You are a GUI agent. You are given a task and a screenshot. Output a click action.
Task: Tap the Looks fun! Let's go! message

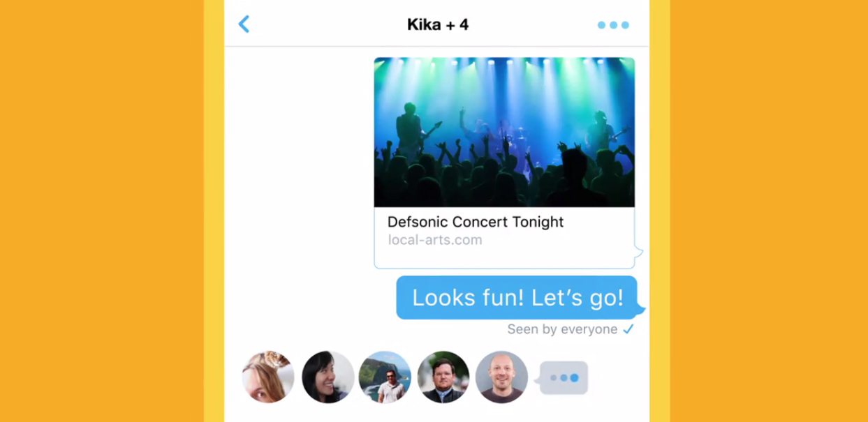click(517, 298)
